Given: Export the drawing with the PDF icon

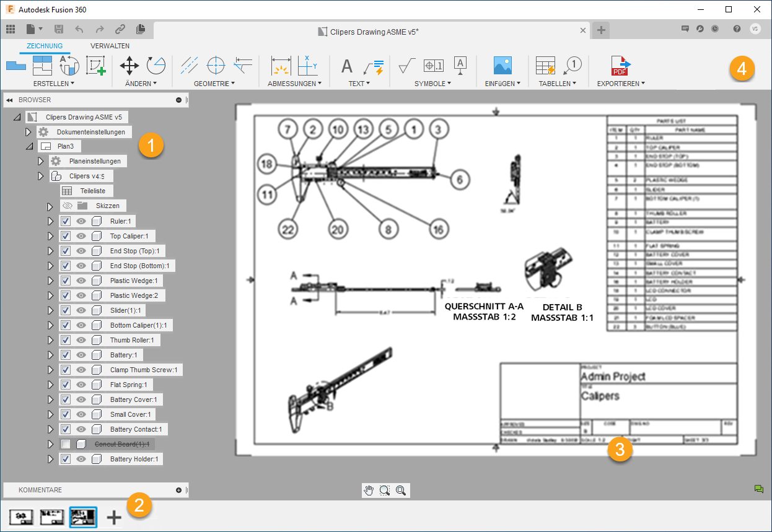Looking at the screenshot, I should coord(620,66).
